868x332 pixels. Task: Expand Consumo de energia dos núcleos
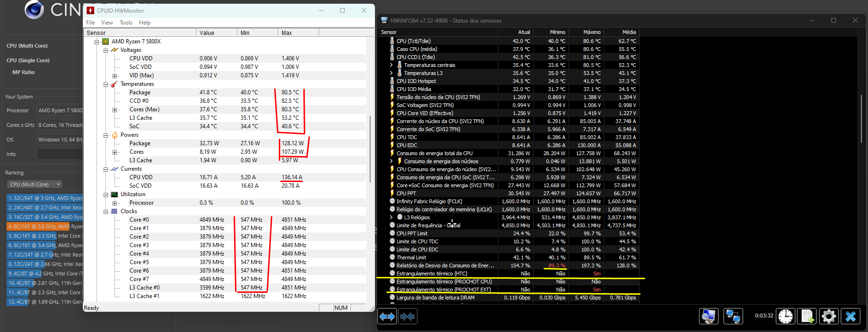[x=391, y=161]
